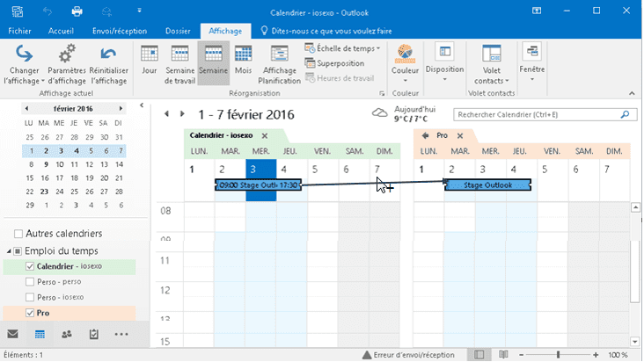This screenshot has height=362, width=644.
Task: Click Dites-nous ce que vous voulez faire
Action: (326, 31)
